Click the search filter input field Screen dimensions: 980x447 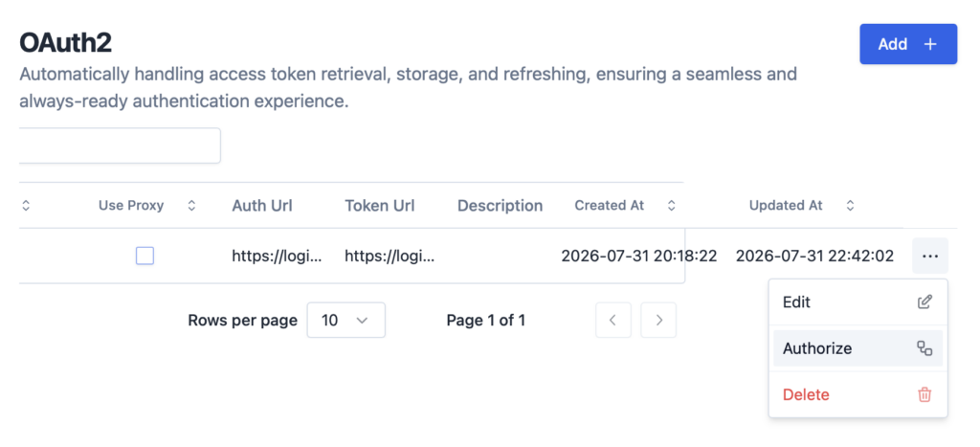tap(120, 145)
